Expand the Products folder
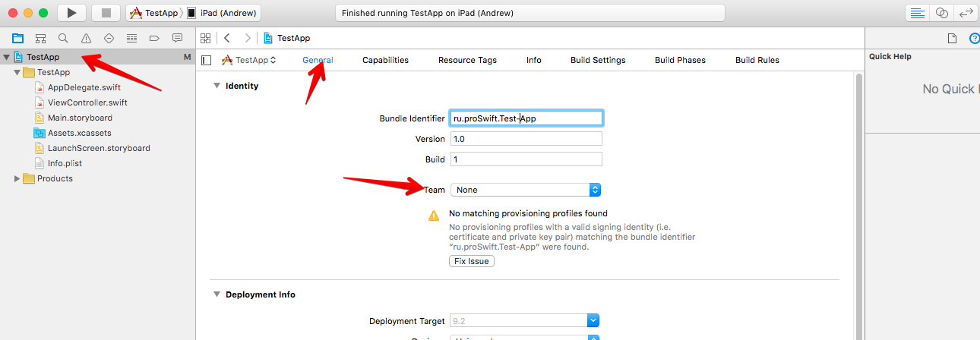 17,178
